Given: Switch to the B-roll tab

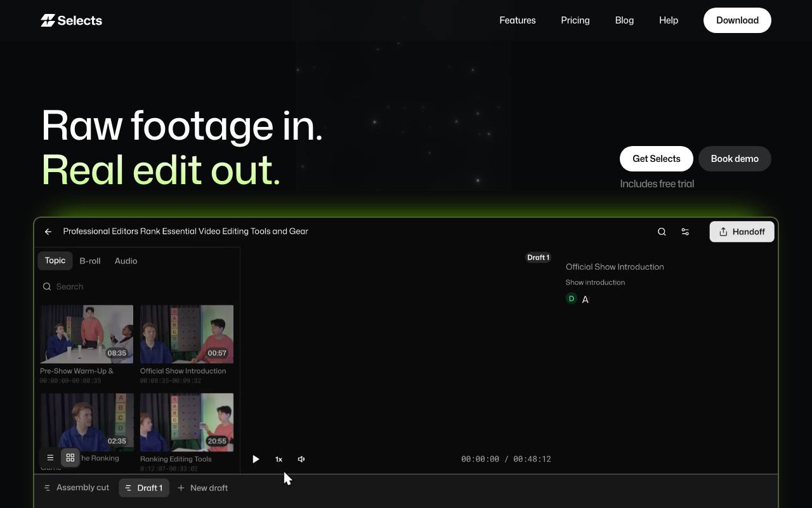Looking at the screenshot, I should 90,261.
